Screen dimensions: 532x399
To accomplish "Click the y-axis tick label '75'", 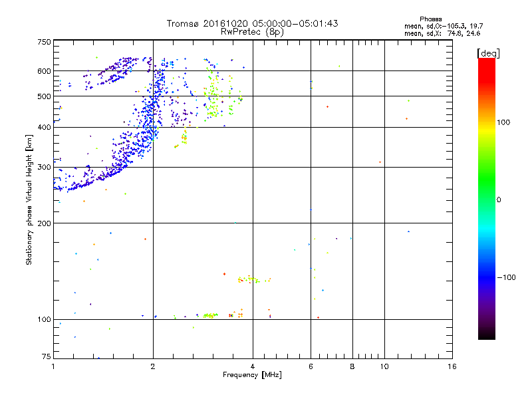I will tap(47, 356).
